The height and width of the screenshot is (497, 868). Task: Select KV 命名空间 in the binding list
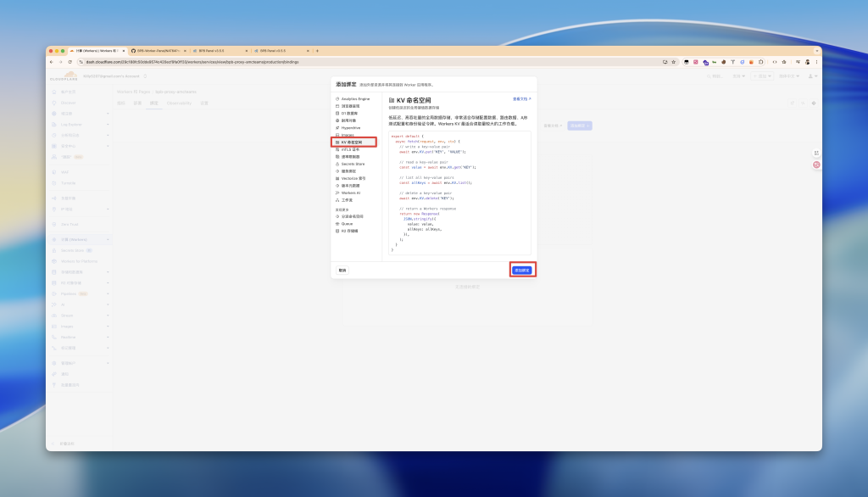click(353, 142)
